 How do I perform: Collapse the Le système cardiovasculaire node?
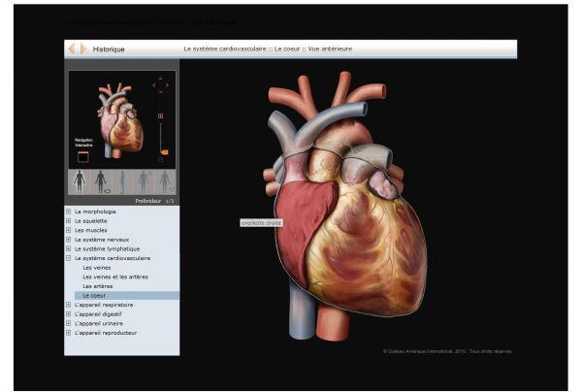(68, 259)
